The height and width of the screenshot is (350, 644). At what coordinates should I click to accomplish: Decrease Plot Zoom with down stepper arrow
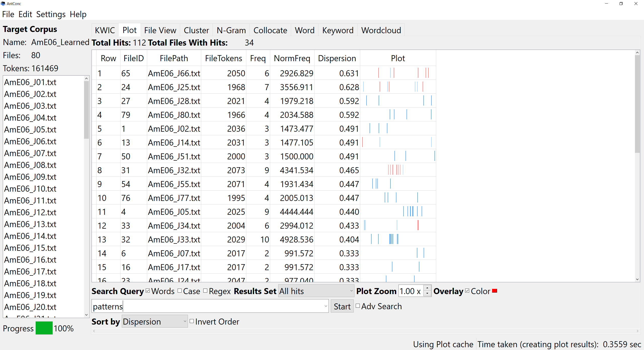(x=427, y=294)
